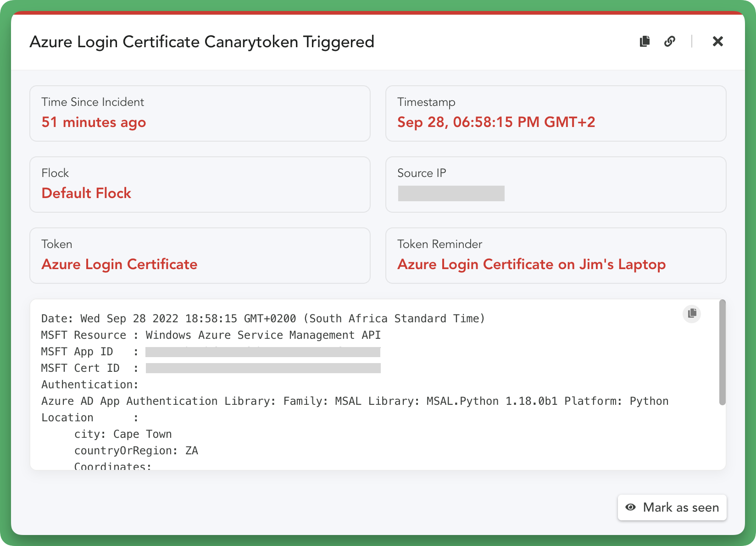Select the "city: Cape Town" log entry

(x=123, y=434)
